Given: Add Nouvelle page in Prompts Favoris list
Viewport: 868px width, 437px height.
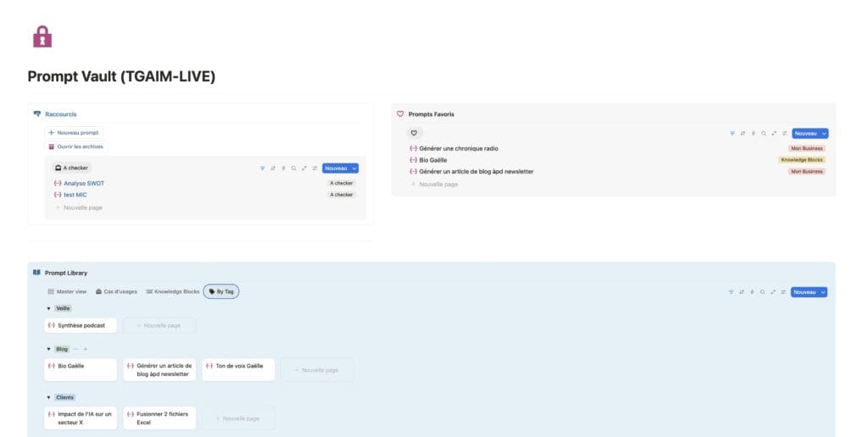Looking at the screenshot, I should (434, 185).
